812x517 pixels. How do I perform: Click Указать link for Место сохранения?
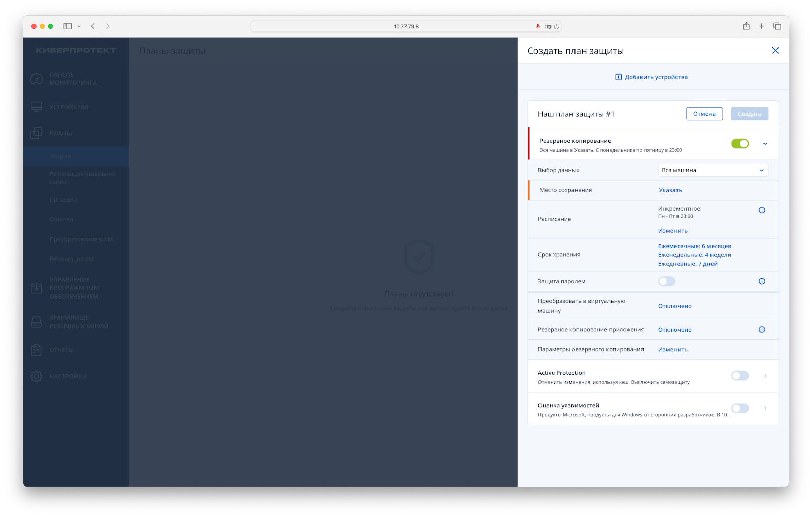pos(670,190)
